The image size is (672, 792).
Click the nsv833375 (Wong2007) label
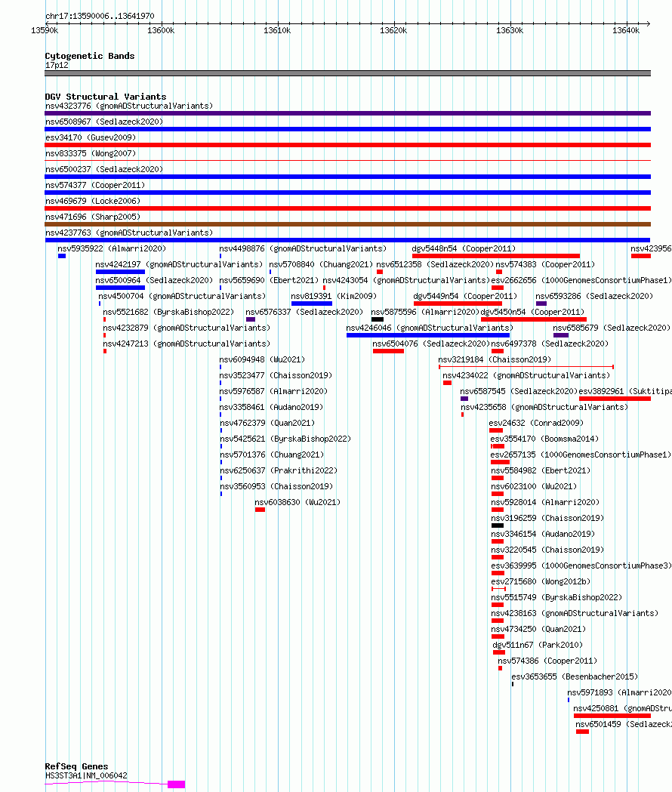click(x=91, y=153)
